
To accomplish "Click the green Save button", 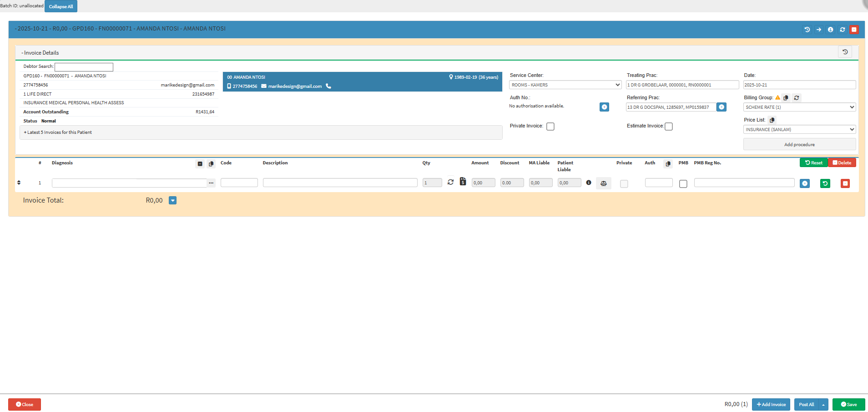I will click(x=848, y=404).
